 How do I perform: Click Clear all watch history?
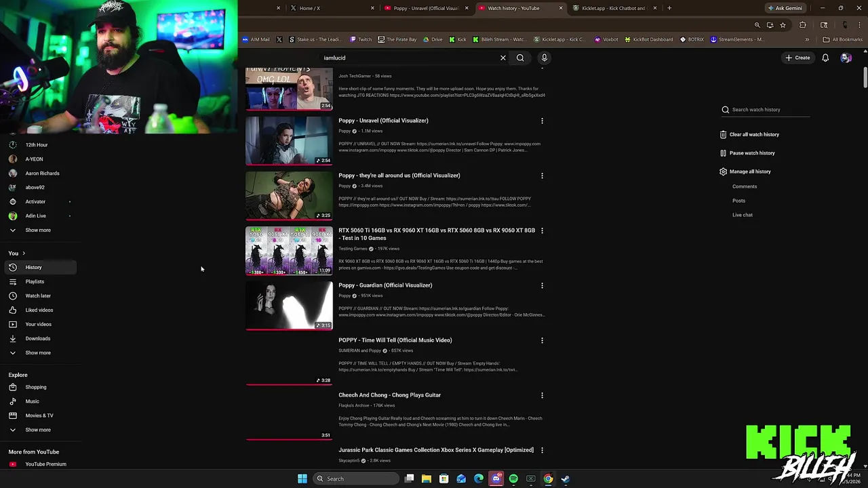(x=749, y=134)
